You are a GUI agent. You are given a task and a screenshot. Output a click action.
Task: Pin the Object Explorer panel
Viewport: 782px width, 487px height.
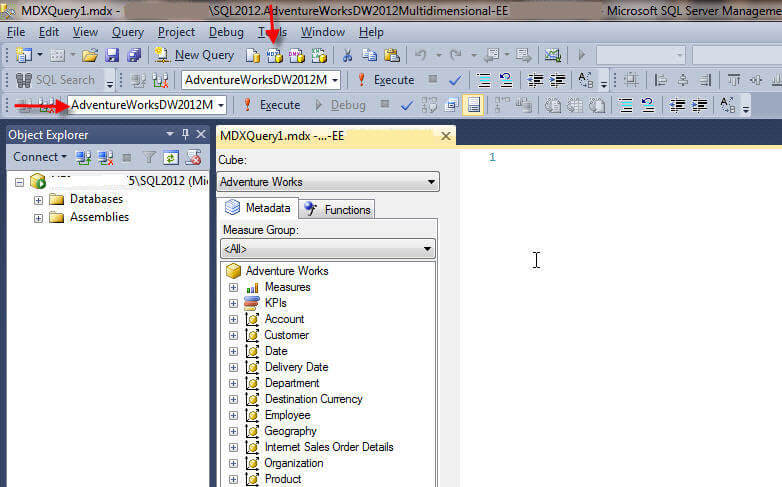(x=186, y=134)
